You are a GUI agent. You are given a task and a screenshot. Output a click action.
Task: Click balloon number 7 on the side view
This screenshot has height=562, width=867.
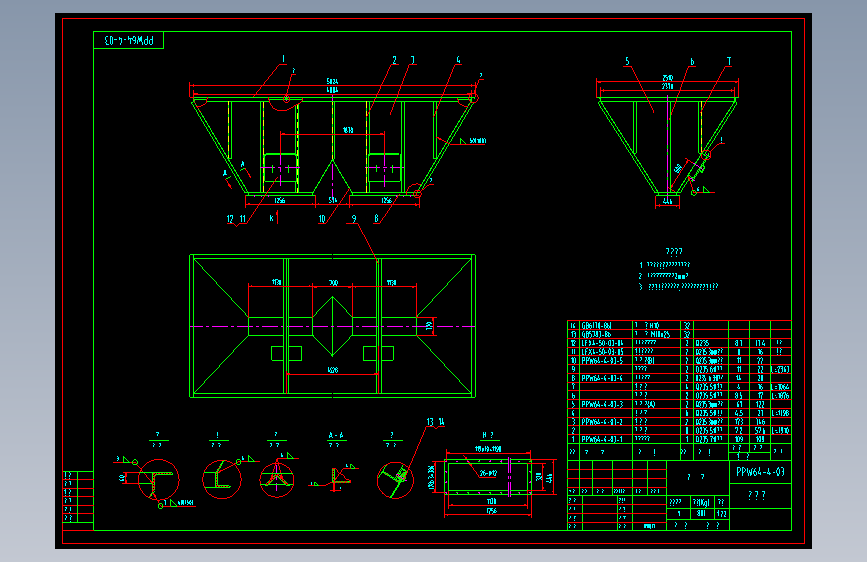729,61
